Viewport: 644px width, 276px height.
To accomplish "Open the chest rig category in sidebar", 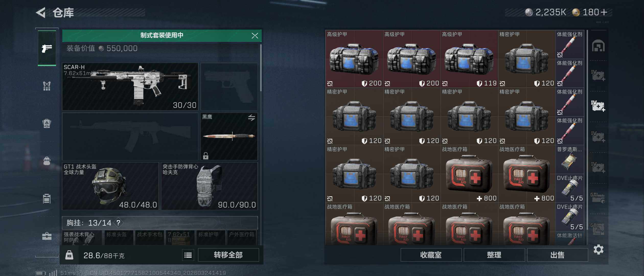I will (47, 86).
